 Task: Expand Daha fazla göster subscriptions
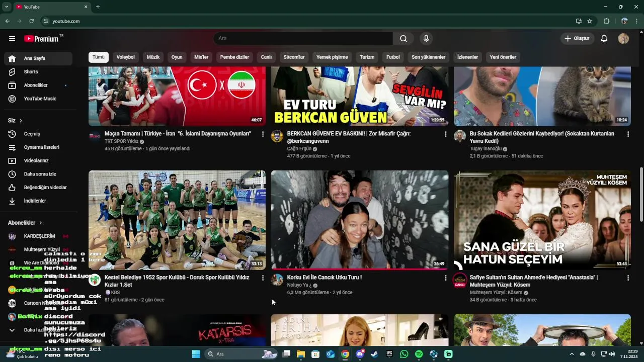click(x=38, y=330)
